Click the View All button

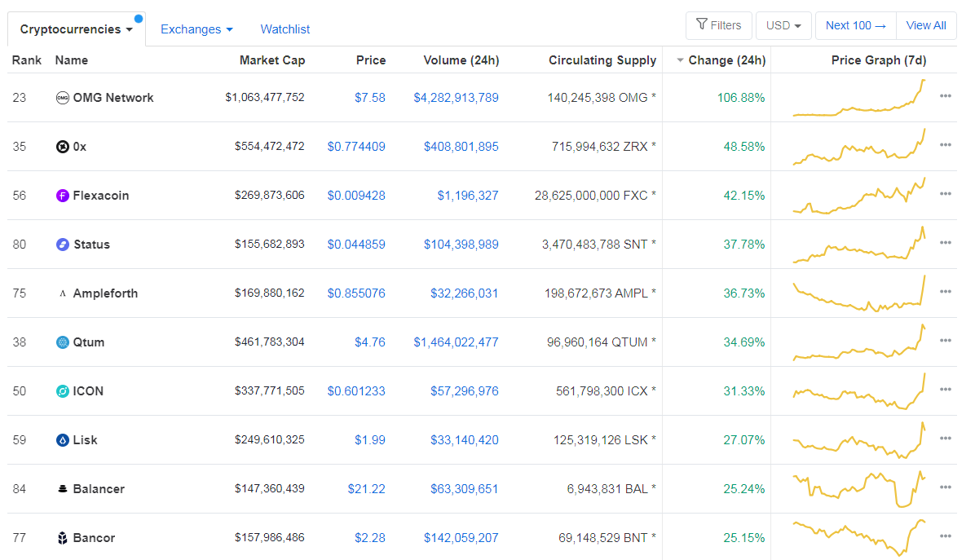click(x=926, y=25)
